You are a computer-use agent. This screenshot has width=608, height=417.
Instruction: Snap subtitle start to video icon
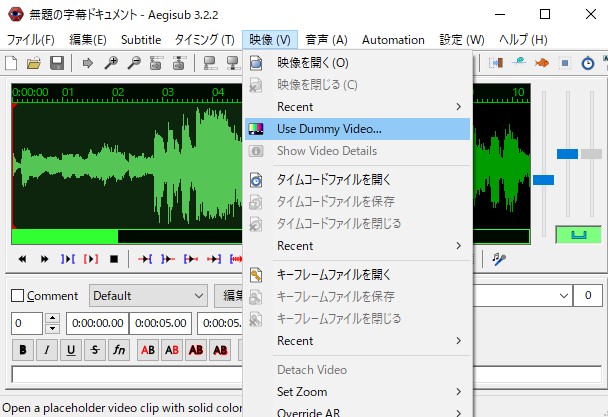pyautogui.click(x=210, y=63)
